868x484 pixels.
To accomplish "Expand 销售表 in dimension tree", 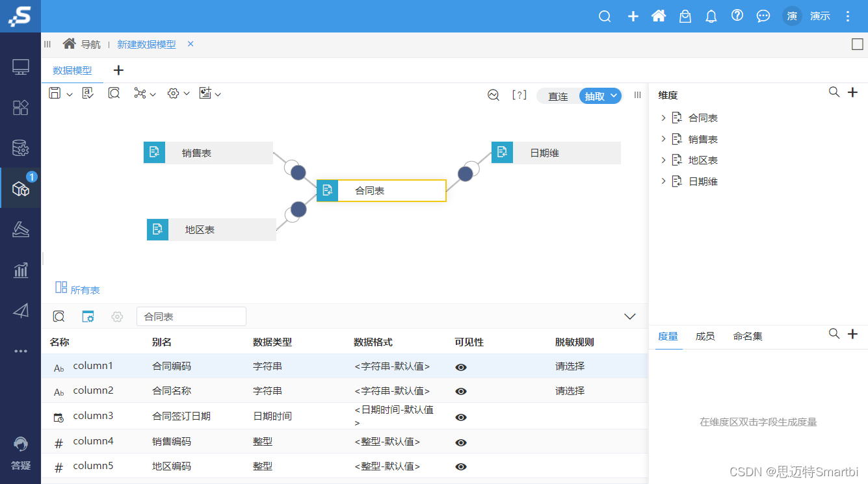I will (663, 139).
